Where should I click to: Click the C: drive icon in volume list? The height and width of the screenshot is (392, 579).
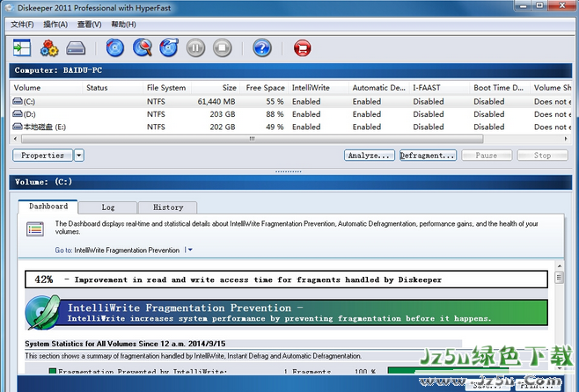coord(18,101)
